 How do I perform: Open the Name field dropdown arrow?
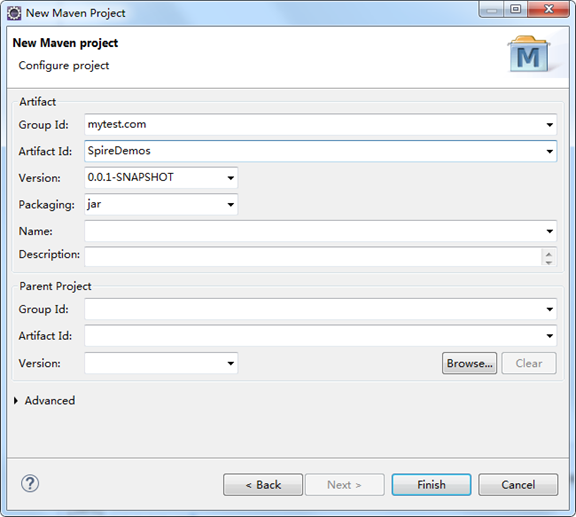coord(550,231)
